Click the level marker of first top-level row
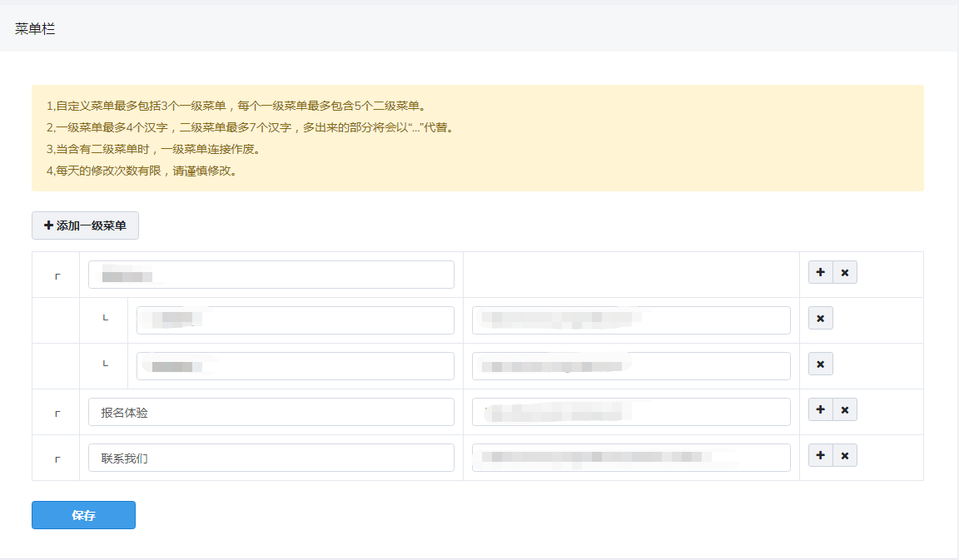The height and width of the screenshot is (560, 959). point(57,276)
